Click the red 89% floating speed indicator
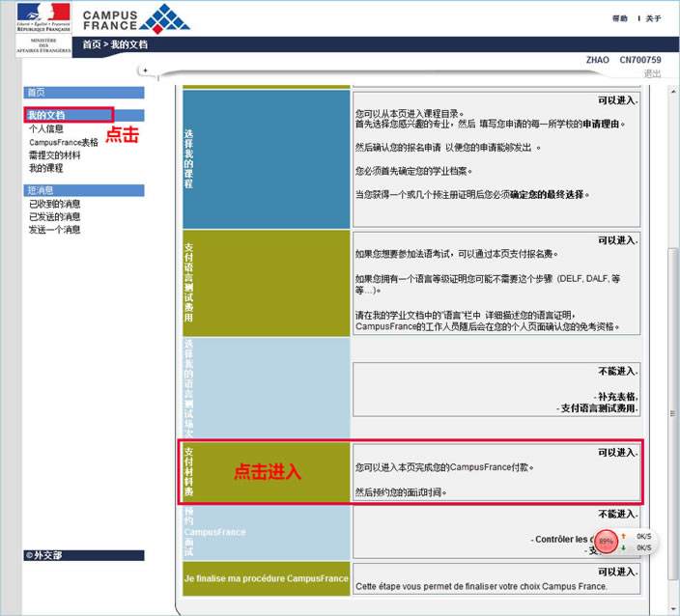Image resolution: width=680 pixels, height=616 pixels. click(x=606, y=542)
